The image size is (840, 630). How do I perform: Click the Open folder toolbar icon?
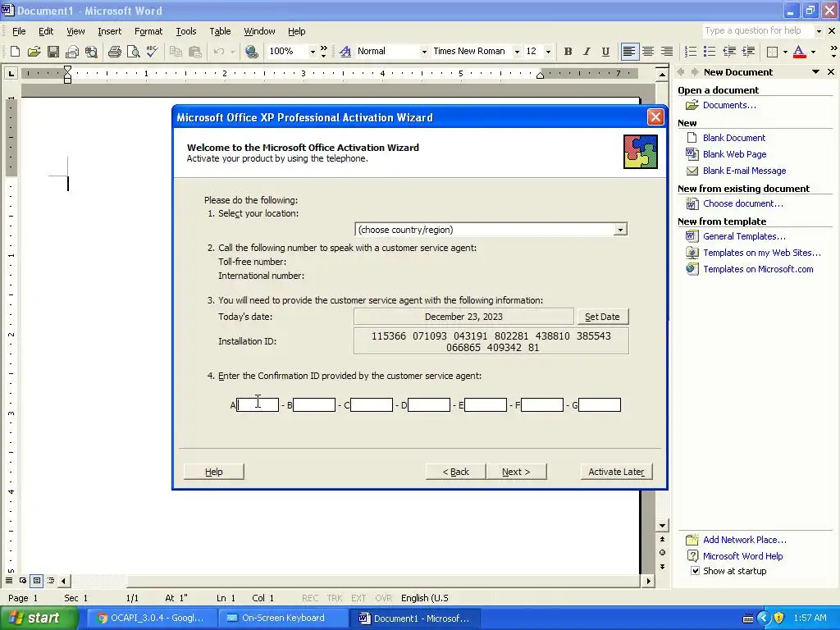(34, 52)
